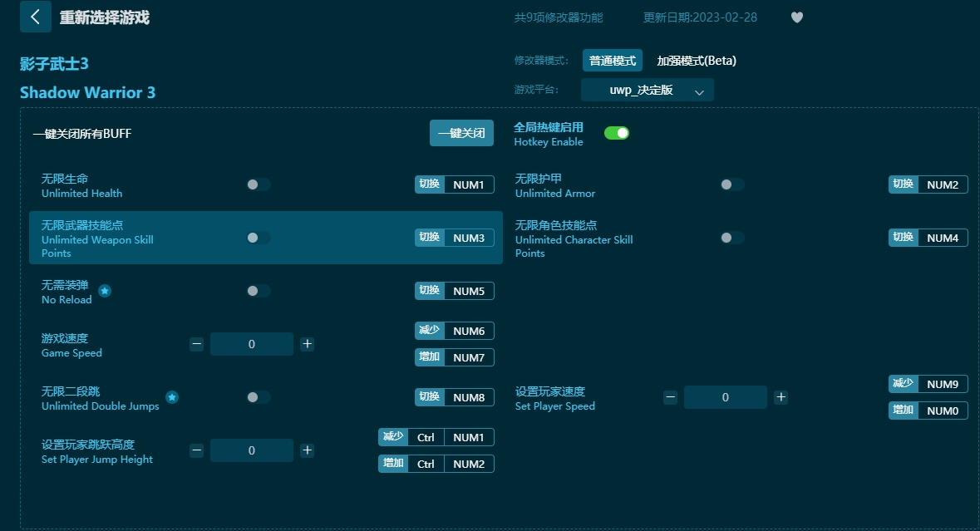Click the star icon beside Unlimited Double Jumps
The height and width of the screenshot is (531, 980).
point(172,397)
